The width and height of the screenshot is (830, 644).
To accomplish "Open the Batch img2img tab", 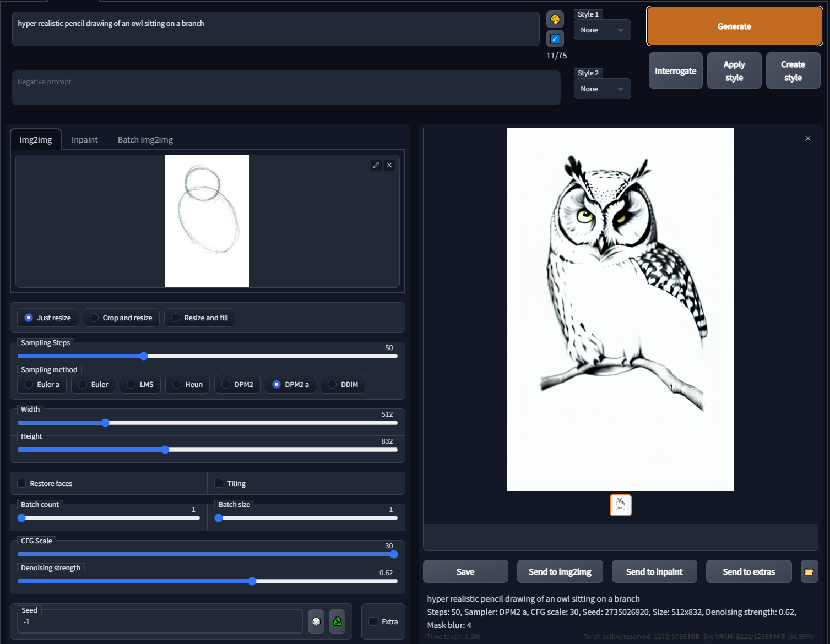I will (145, 139).
